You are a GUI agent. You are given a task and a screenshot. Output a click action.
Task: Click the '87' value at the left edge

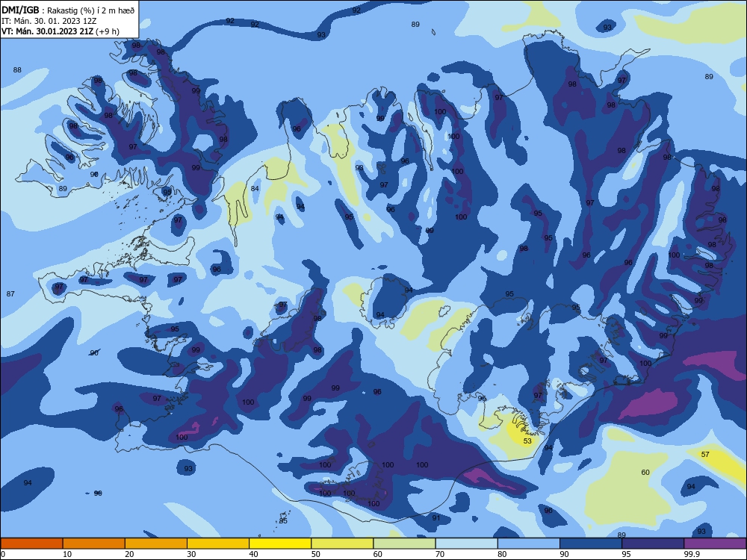[x=10, y=293]
